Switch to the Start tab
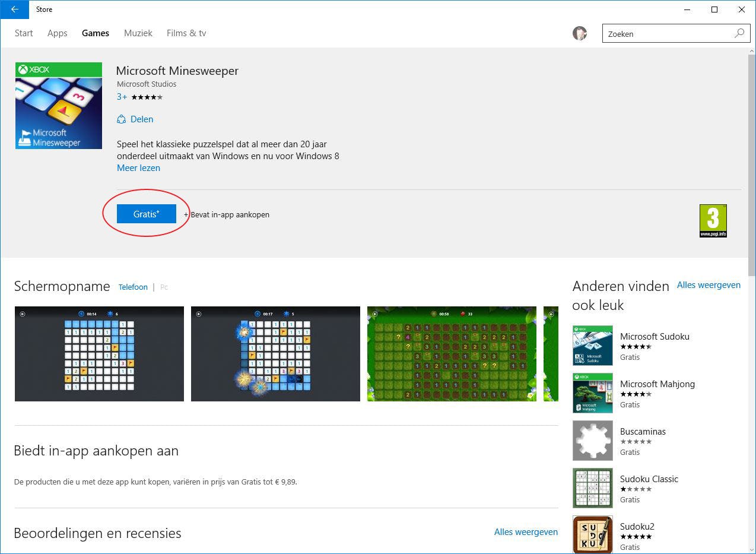This screenshot has width=756, height=554. click(x=24, y=33)
